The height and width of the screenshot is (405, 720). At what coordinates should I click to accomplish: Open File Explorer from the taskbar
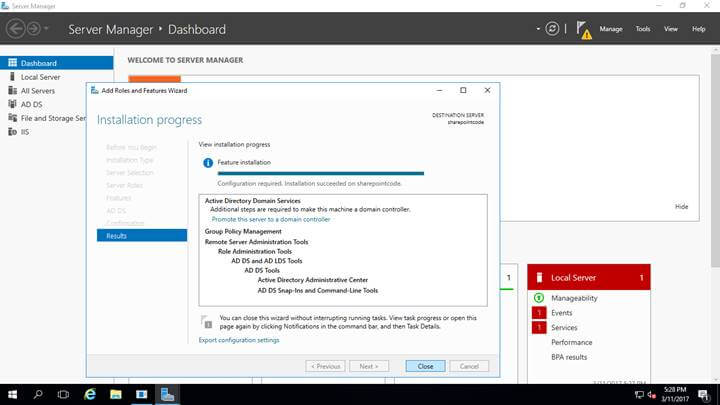pyautogui.click(x=116, y=394)
